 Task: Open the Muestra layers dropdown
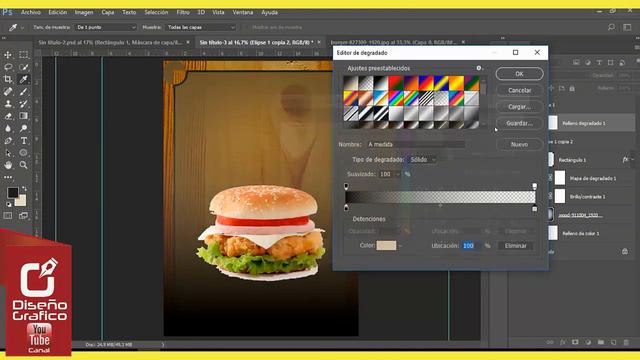[200, 27]
